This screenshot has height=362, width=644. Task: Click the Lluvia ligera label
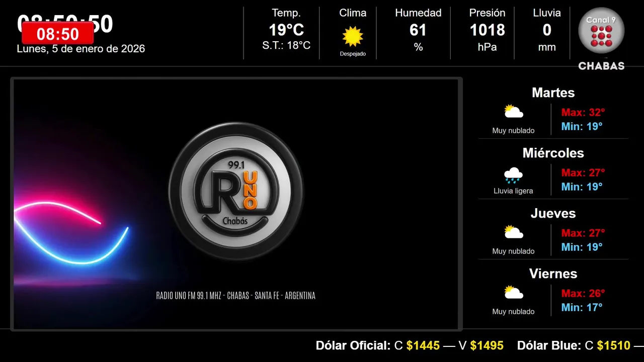click(513, 191)
